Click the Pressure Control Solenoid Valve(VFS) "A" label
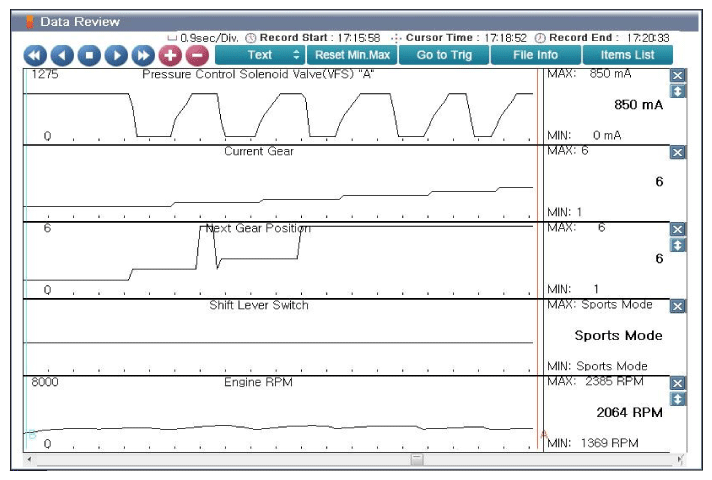 (x=258, y=74)
